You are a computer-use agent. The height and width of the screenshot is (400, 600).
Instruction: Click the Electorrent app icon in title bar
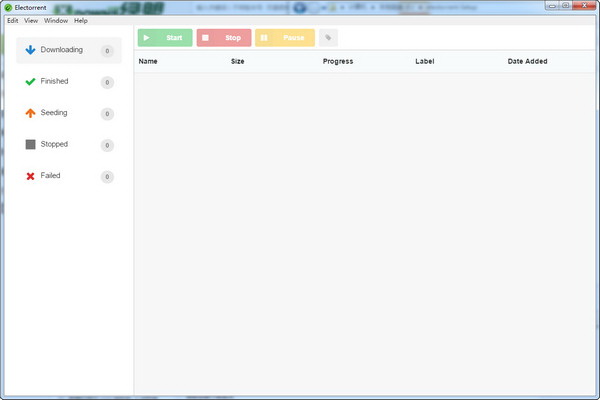coord(7,6)
